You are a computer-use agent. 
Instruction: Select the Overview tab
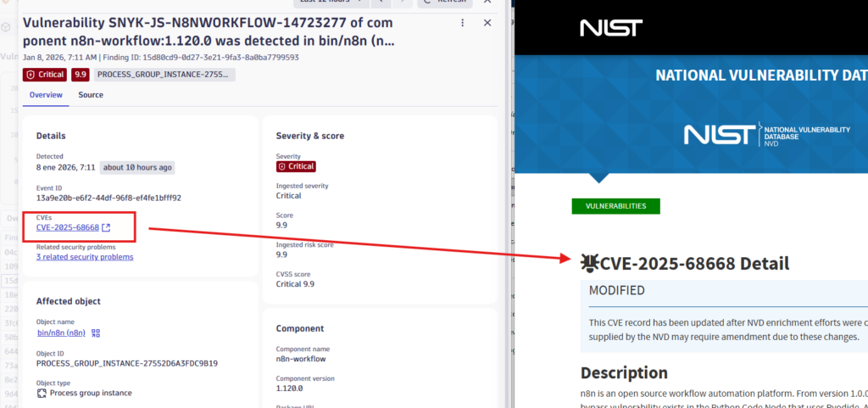pyautogui.click(x=46, y=95)
